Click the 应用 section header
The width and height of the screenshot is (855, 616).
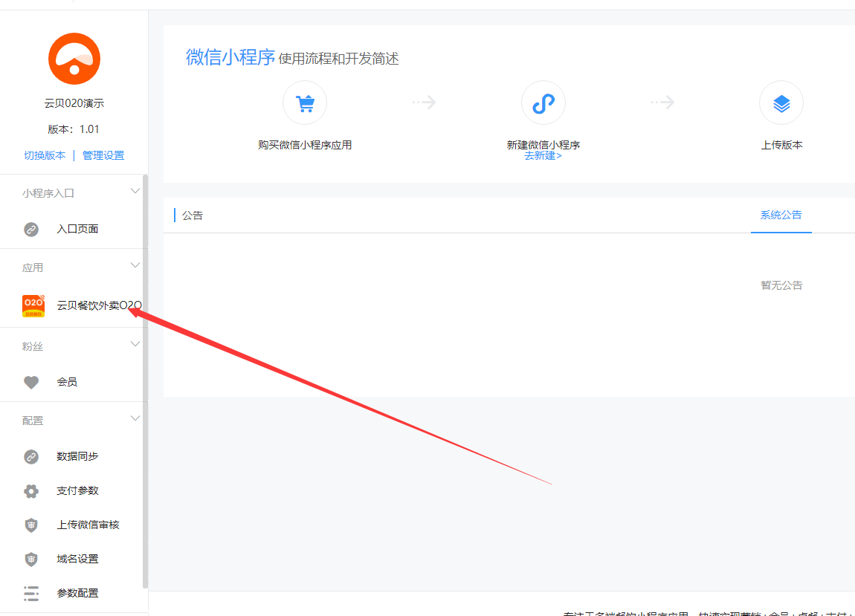coord(33,268)
